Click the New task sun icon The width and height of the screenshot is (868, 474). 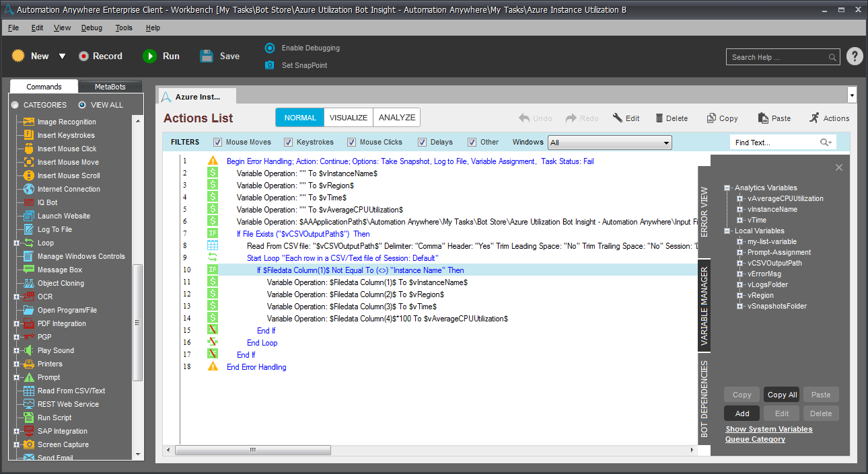click(18, 56)
